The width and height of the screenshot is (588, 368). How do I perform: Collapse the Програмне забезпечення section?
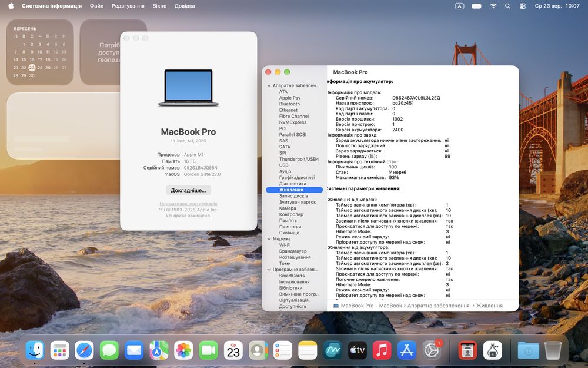click(x=269, y=270)
